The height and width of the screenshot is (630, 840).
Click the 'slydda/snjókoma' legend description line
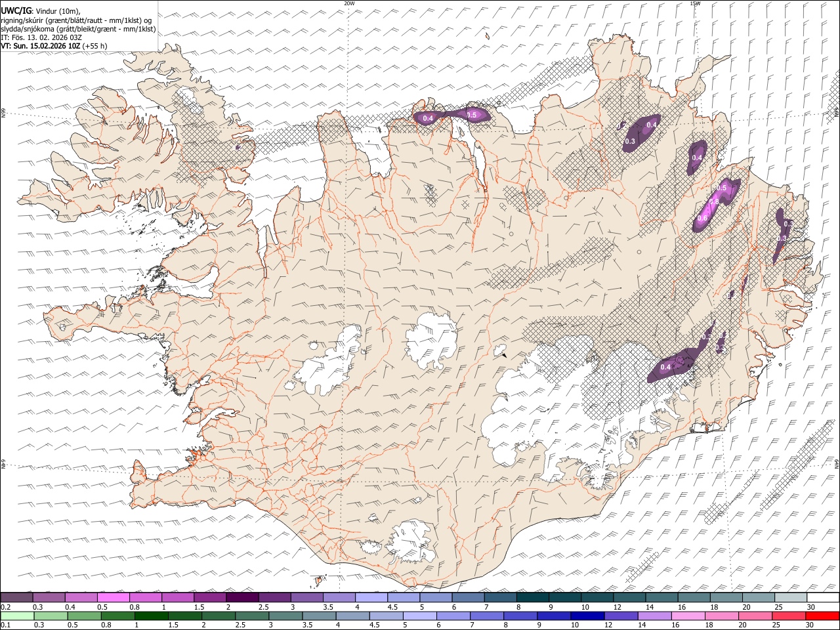(78, 29)
